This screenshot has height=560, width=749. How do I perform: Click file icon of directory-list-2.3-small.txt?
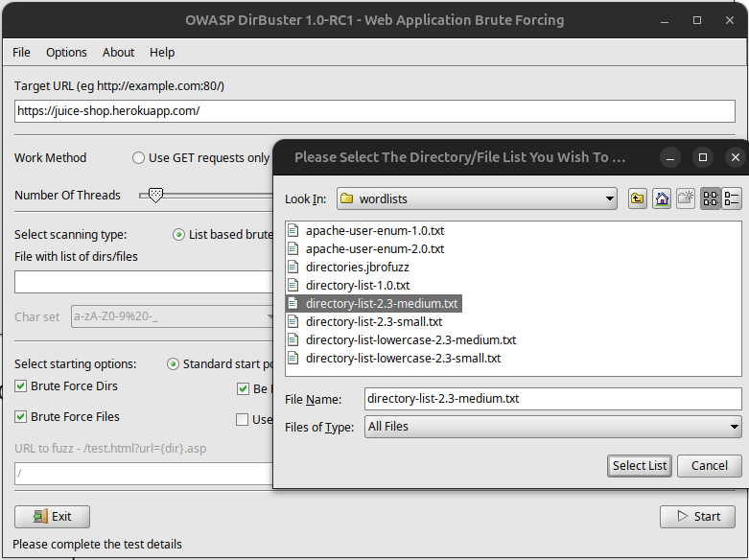(293, 321)
